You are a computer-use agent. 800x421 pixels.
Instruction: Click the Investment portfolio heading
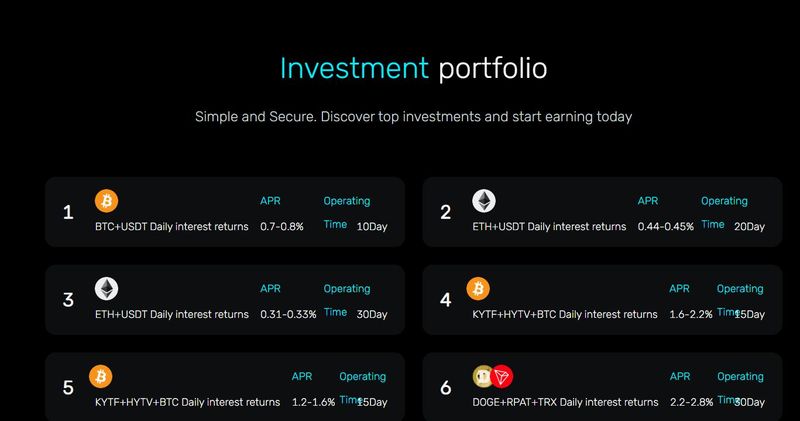[x=413, y=69]
